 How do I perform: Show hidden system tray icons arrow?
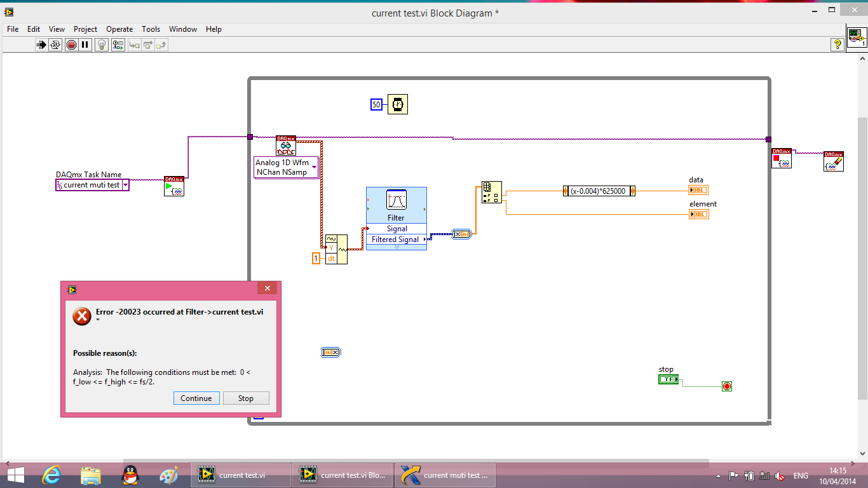coord(719,476)
